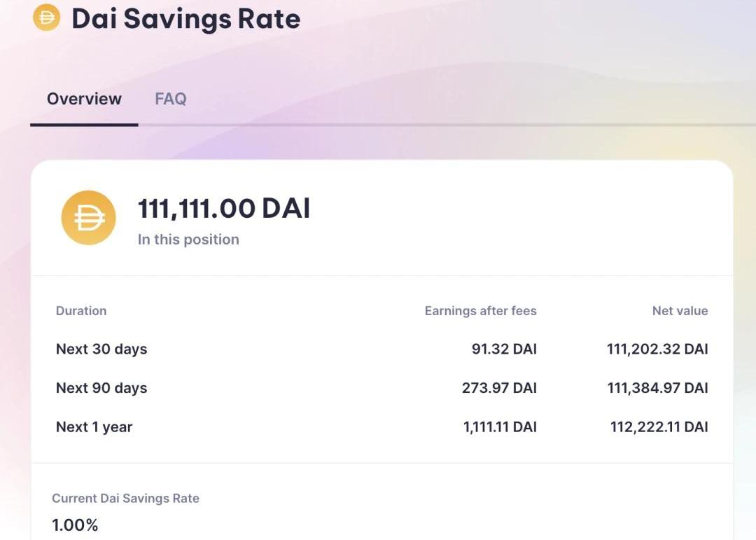Click the Dai Savings Rate page heading
Viewport: 756px width, 540px height.
point(186,19)
